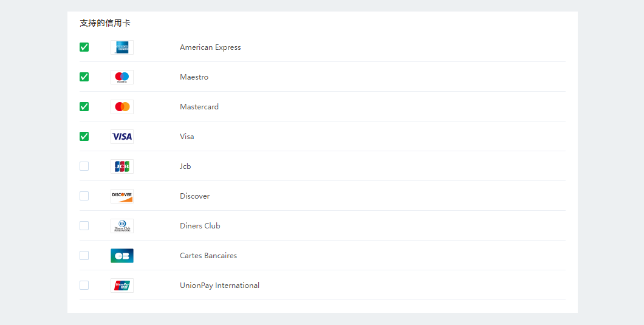Screen dimensions: 644x325
Task: Disable the Maestro card checkbox
Action: coord(84,77)
